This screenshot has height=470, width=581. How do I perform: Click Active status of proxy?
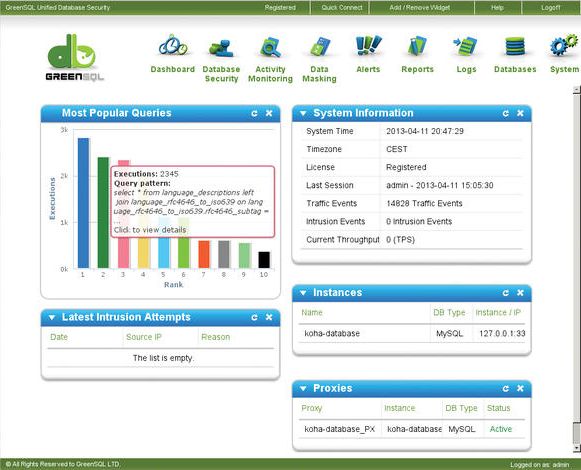501,429
